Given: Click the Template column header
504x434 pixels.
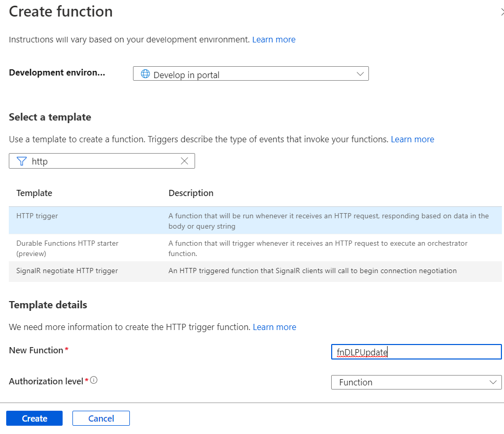Looking at the screenshot, I should point(34,193).
